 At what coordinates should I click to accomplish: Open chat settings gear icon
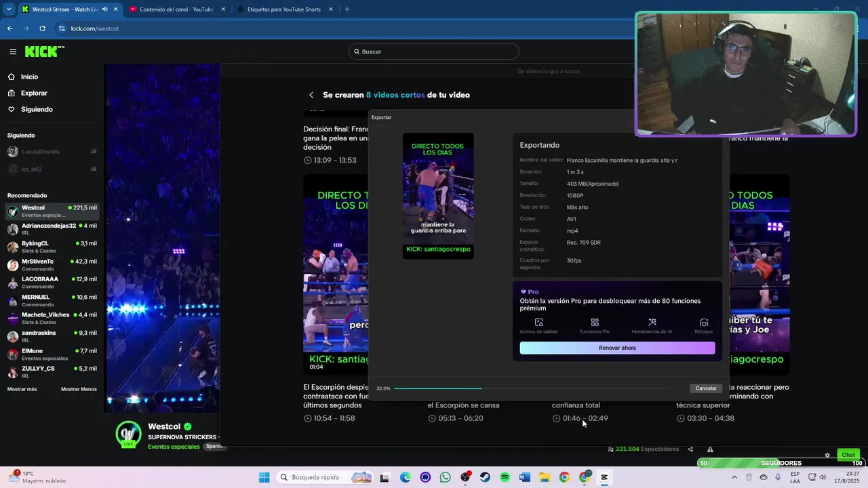point(827,455)
